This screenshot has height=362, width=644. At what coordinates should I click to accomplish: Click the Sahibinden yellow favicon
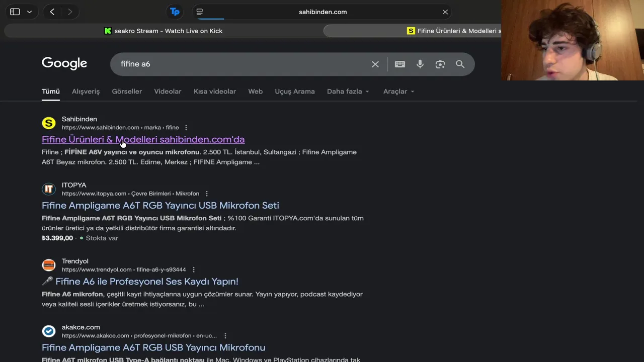(49, 123)
